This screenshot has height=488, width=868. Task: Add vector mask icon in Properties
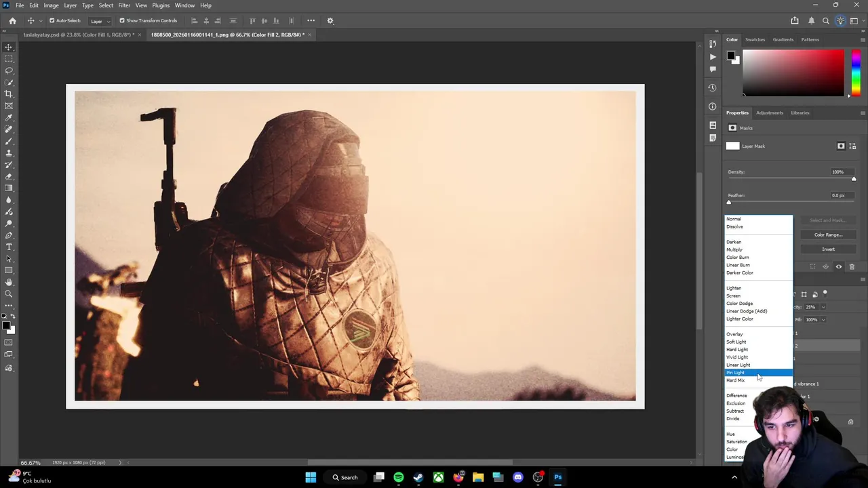click(852, 146)
